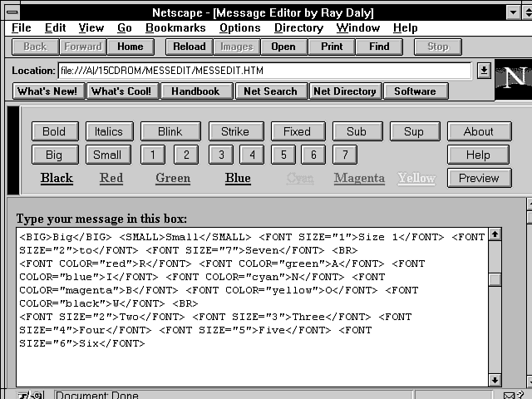Pick the Blue color link
Screen dimensions: 532x399
[x=238, y=178]
